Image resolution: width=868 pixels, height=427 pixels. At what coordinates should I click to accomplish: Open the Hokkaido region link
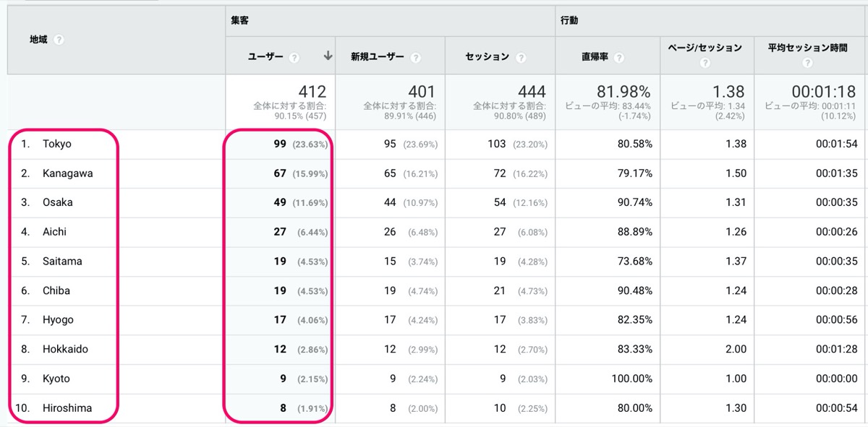pos(65,349)
